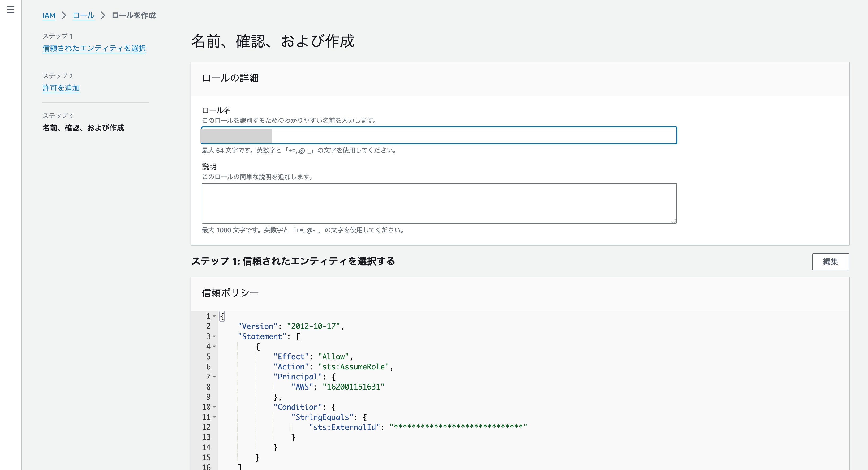This screenshot has height=470, width=868.
Task: Click the "Allow" effect value
Action: tap(334, 357)
